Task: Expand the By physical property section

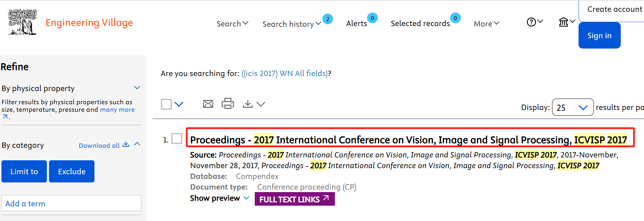Action: click(137, 88)
